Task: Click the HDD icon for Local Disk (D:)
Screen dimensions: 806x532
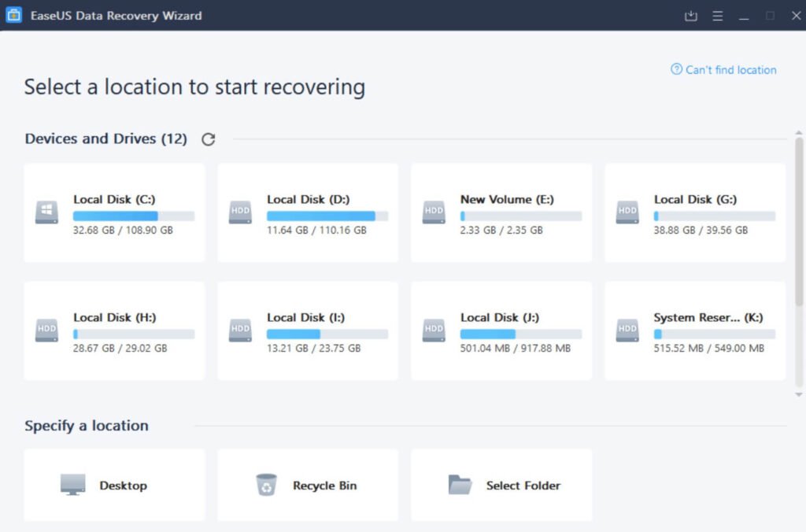Action: point(240,212)
